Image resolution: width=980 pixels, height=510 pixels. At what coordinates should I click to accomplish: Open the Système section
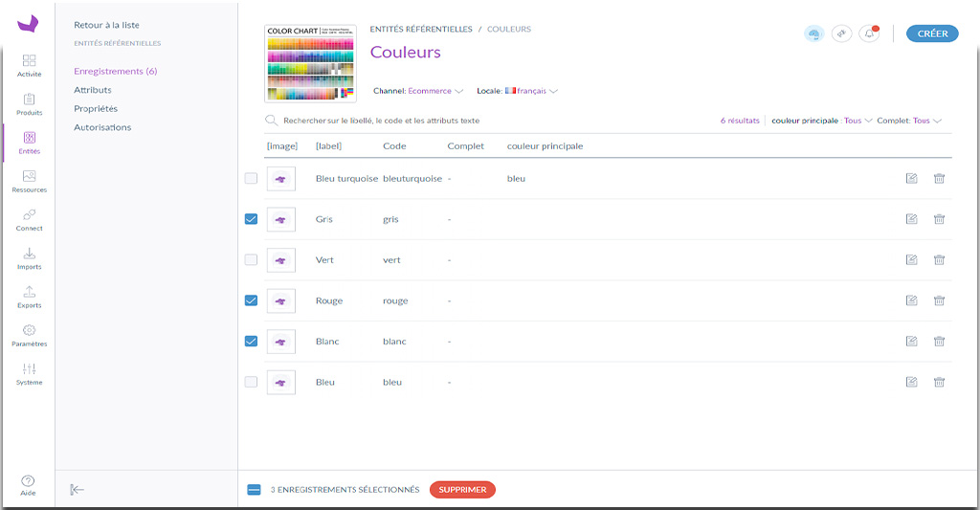point(29,374)
